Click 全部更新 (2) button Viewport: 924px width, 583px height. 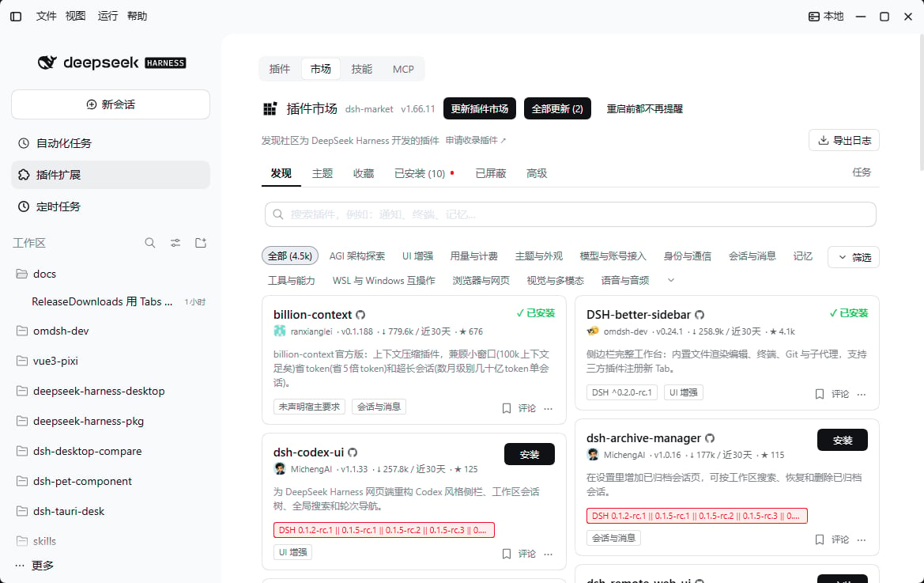(557, 108)
